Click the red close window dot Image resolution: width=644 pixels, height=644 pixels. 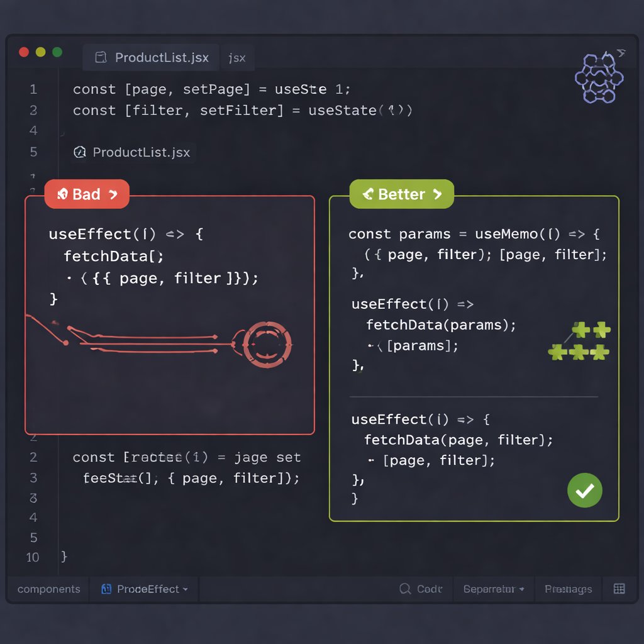(x=24, y=52)
